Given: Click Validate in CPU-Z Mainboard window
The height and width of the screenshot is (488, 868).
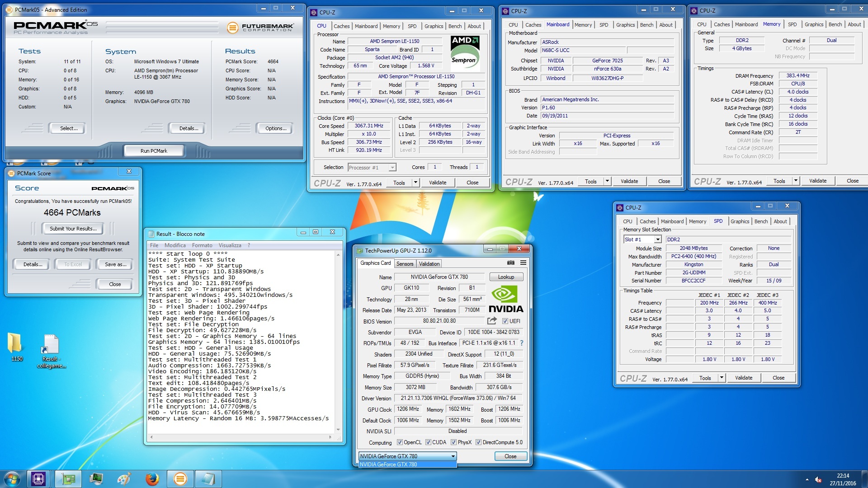Looking at the screenshot, I should pyautogui.click(x=629, y=181).
